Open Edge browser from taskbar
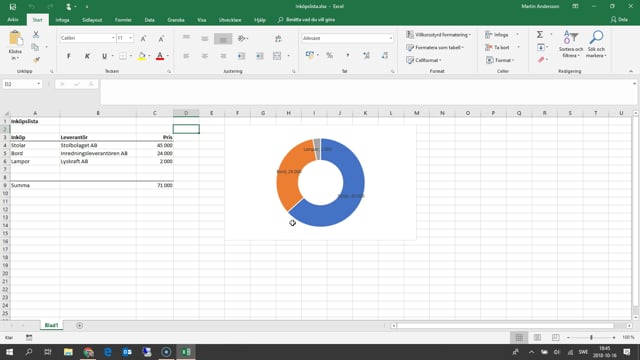Screen dimensions: 640x360 click(108, 352)
